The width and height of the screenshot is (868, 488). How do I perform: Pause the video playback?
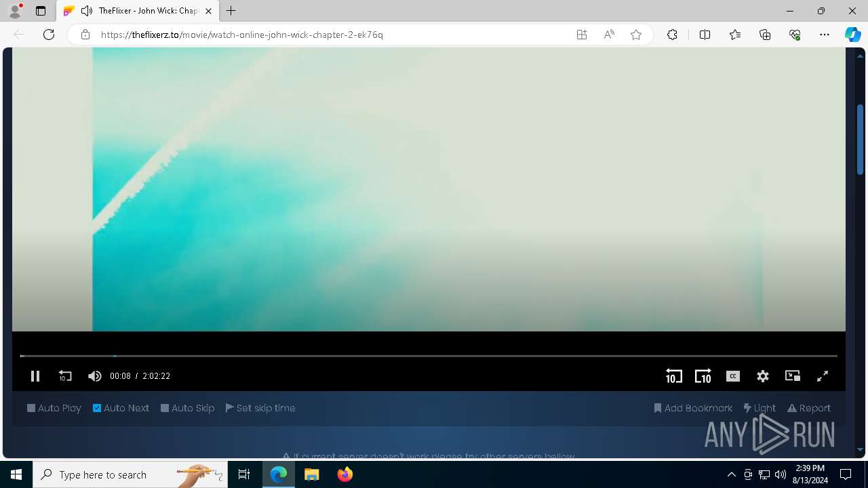[35, 376]
